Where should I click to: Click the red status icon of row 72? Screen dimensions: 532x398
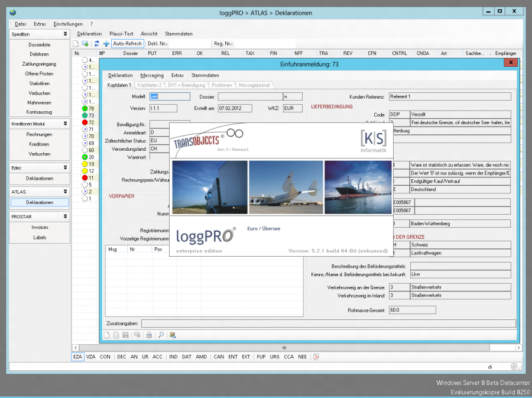(x=85, y=122)
